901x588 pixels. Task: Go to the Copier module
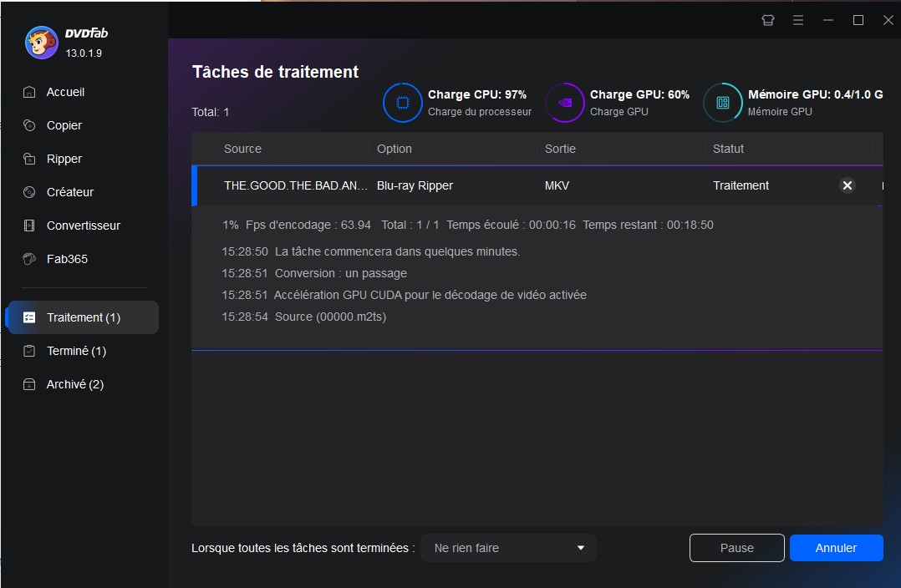point(64,125)
